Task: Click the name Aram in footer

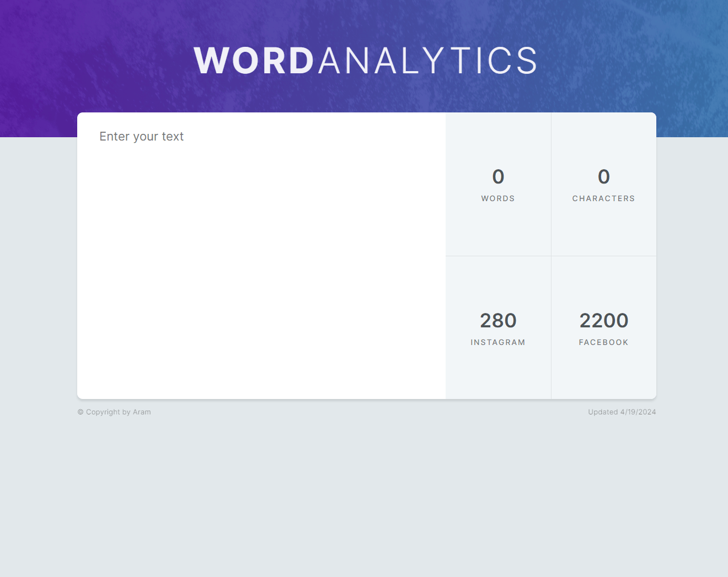Action: click(142, 412)
